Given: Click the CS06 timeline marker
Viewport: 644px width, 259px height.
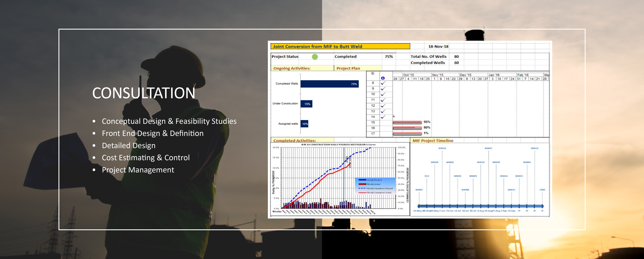Looking at the screenshot, I should (x=542, y=190).
